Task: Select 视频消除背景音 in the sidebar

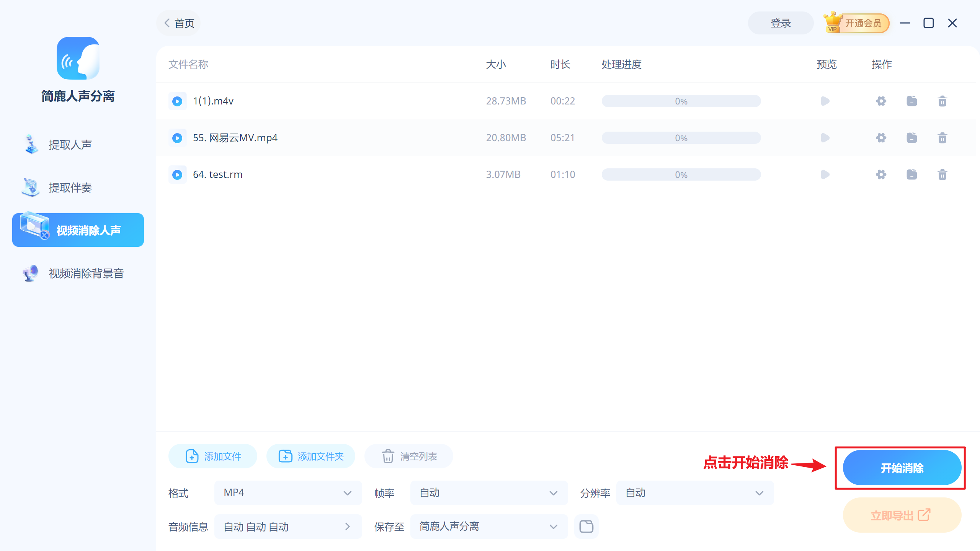Action: tap(86, 273)
